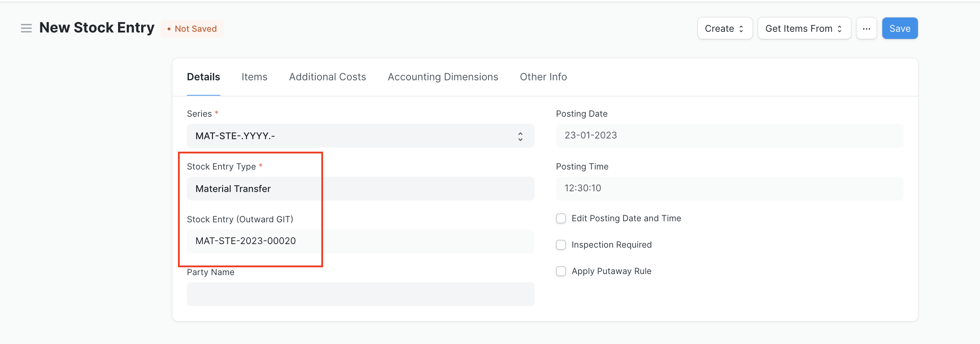Click the Stock Entry Type field
Screen dimensions: 980x344
click(360, 189)
